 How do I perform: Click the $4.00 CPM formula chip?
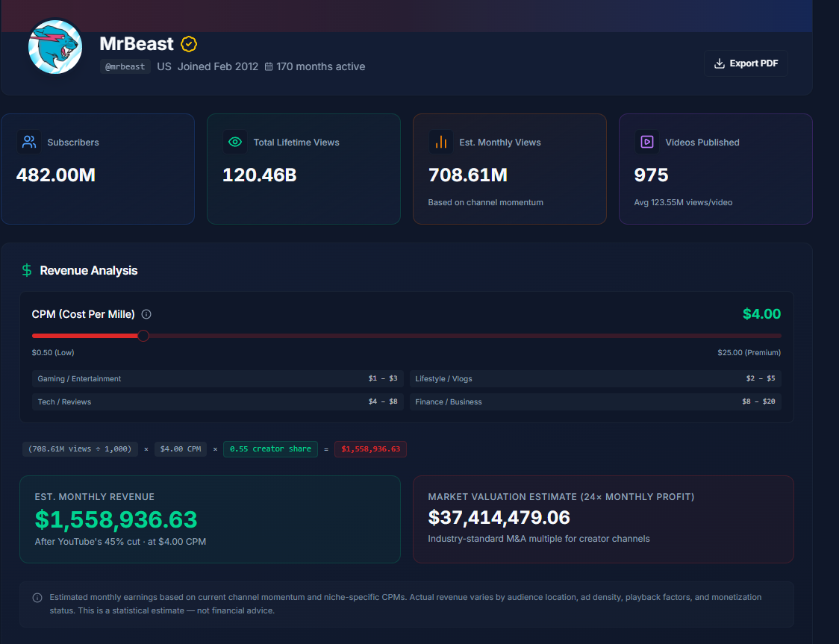point(181,449)
